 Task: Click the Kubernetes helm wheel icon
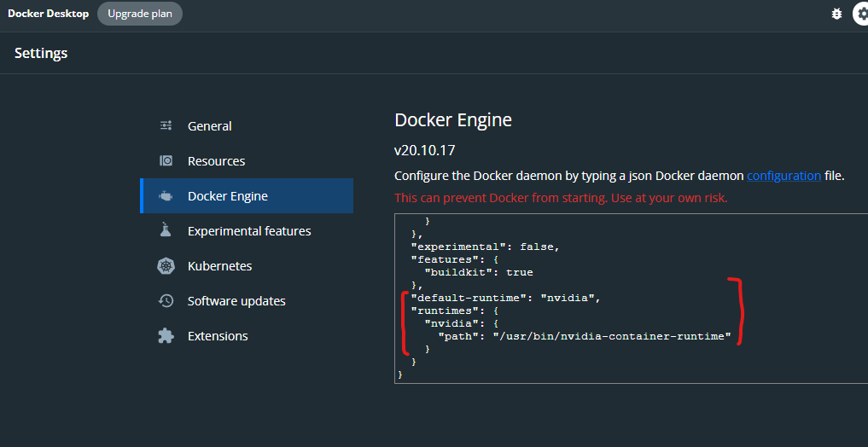(x=166, y=266)
